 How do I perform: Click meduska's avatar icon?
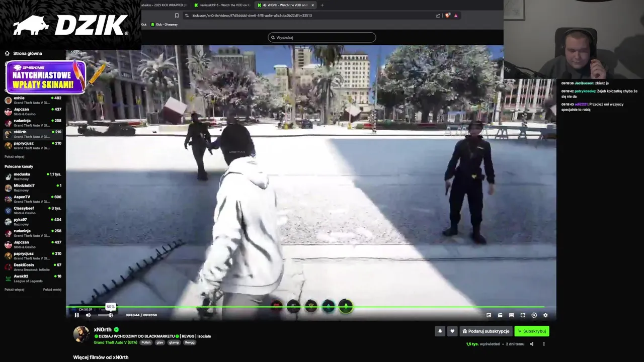point(8,176)
